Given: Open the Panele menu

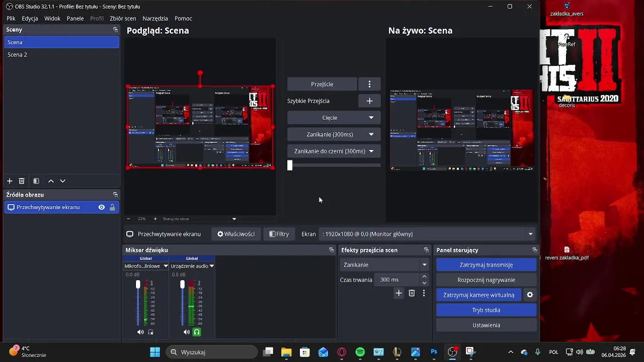Looking at the screenshot, I should coord(75,19).
